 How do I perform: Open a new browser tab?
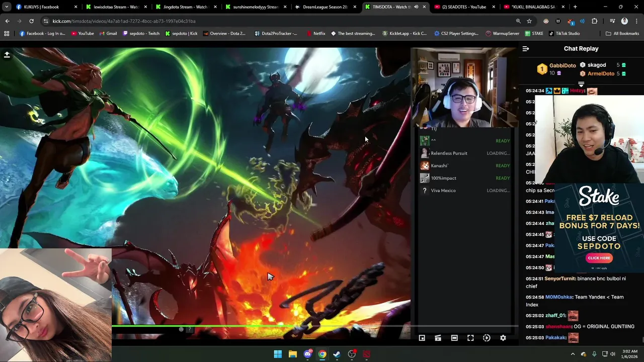point(575,7)
